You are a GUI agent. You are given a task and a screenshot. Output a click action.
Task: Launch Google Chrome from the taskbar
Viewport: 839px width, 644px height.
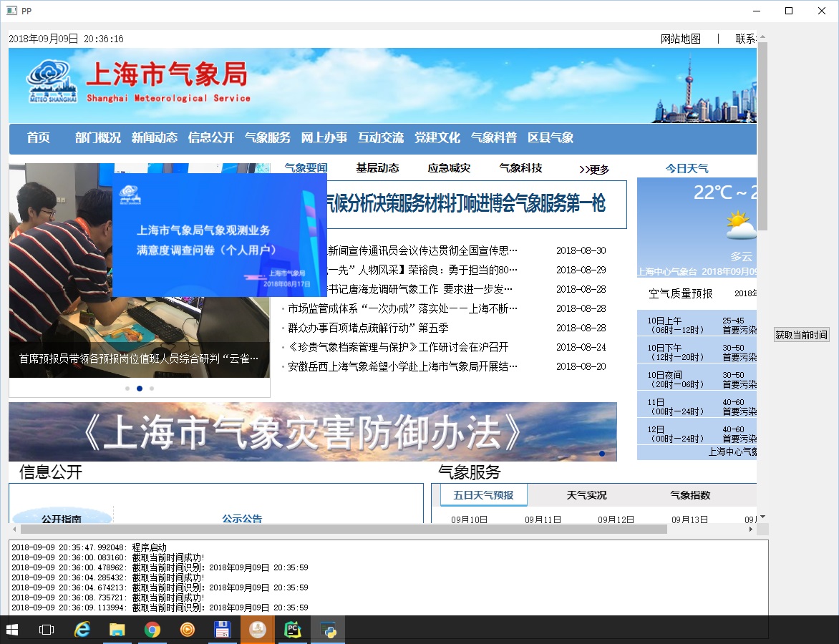tap(152, 630)
